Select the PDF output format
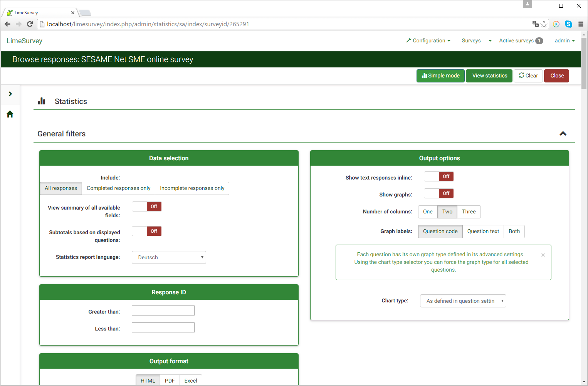 pyautogui.click(x=170, y=380)
